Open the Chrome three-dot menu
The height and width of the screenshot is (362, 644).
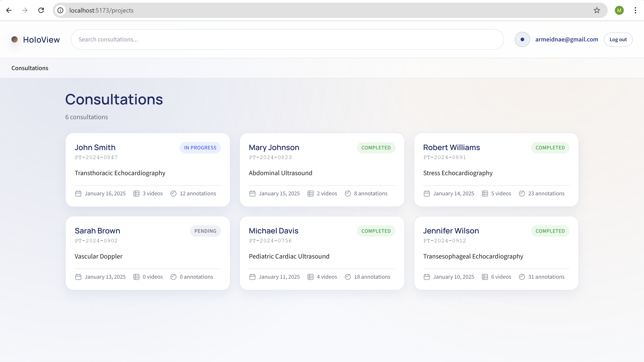(x=635, y=10)
